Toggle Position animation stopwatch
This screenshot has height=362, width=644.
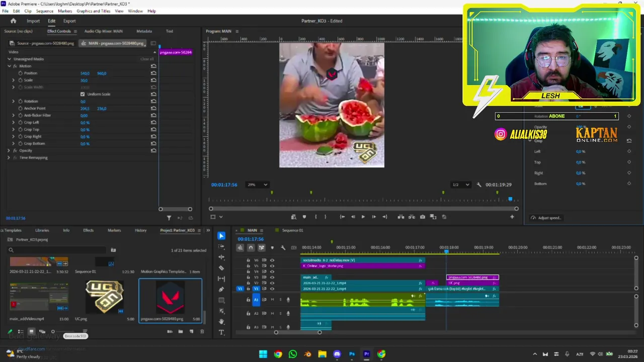[x=20, y=73]
